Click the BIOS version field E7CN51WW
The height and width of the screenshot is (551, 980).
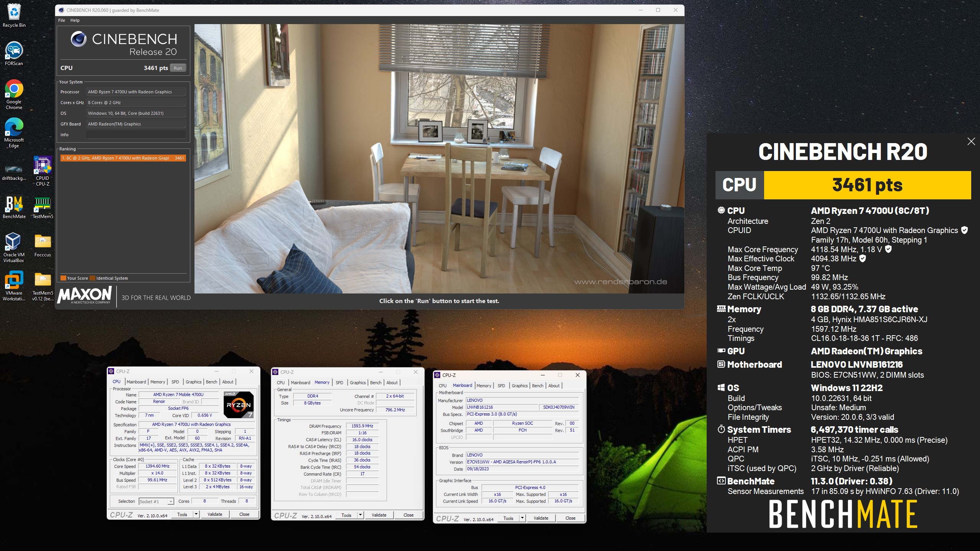(x=522, y=462)
